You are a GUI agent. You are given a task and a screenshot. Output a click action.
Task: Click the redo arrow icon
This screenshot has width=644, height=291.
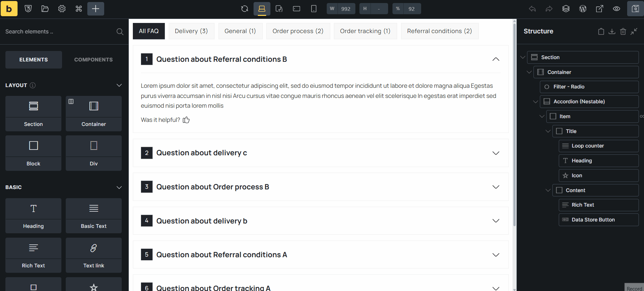(x=549, y=9)
